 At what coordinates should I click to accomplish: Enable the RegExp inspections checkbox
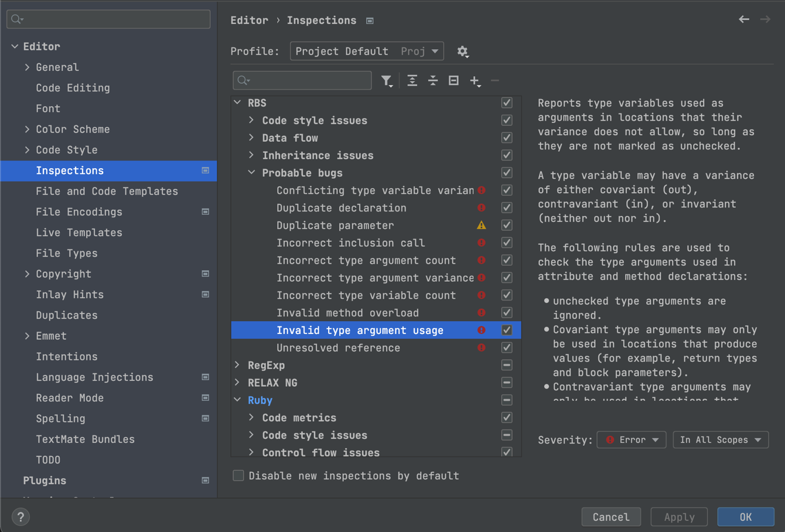coord(506,365)
